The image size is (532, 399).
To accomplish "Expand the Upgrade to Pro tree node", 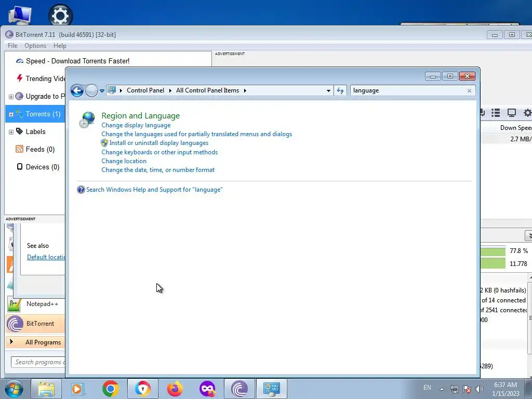I will 11,97.
